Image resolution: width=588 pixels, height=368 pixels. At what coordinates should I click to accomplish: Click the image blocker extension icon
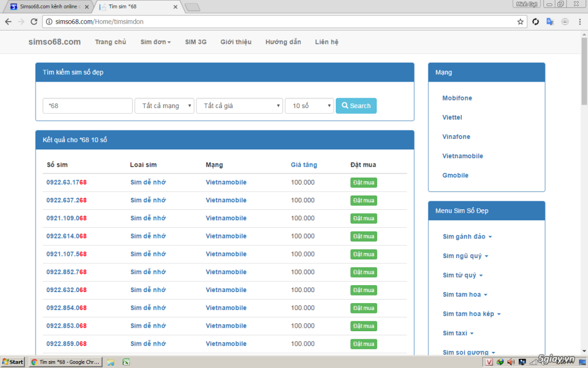[564, 21]
